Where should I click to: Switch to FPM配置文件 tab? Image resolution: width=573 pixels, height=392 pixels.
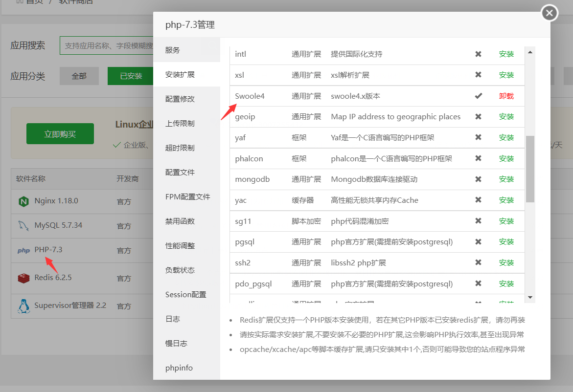187,196
